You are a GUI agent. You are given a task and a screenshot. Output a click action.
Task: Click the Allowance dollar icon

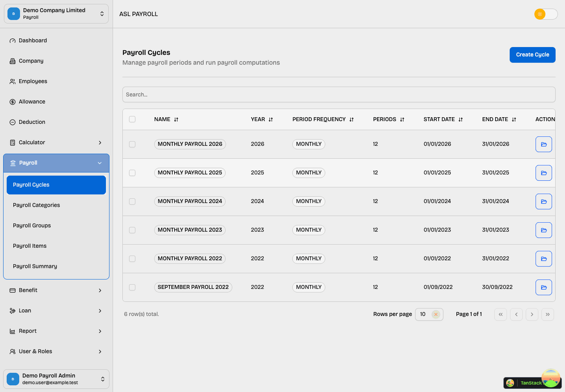13,102
